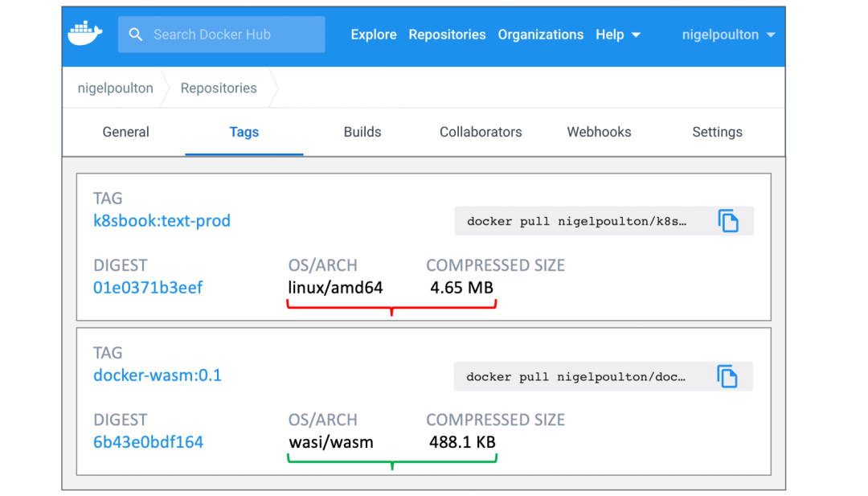Open the docker-wasm:0.1 tag link

pyautogui.click(x=158, y=375)
